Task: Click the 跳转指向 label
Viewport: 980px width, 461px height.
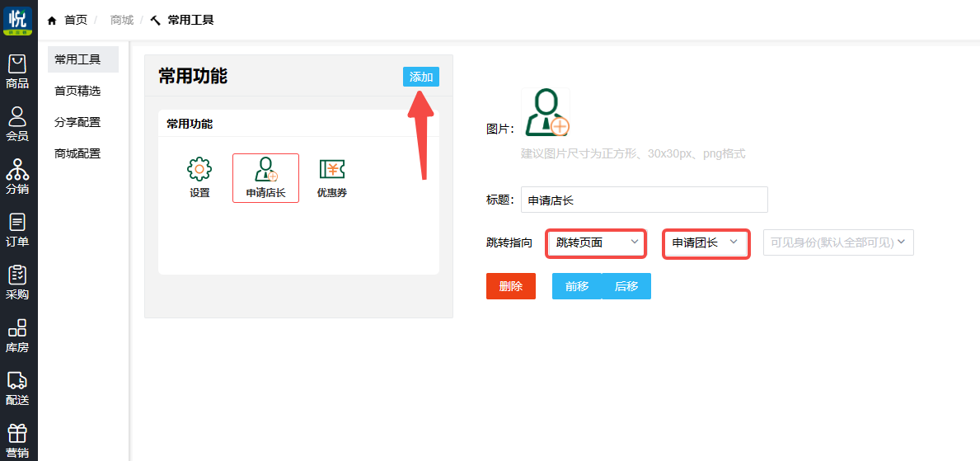Action: (x=509, y=242)
